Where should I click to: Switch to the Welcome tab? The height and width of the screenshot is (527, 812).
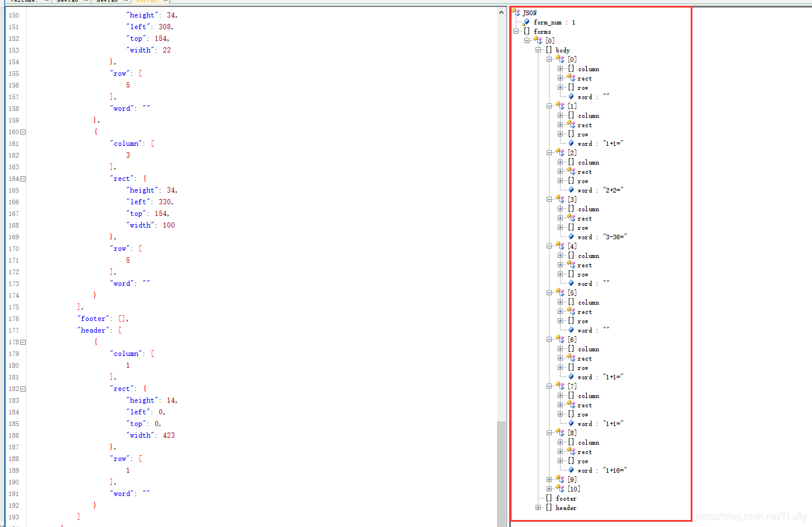pos(26,1)
